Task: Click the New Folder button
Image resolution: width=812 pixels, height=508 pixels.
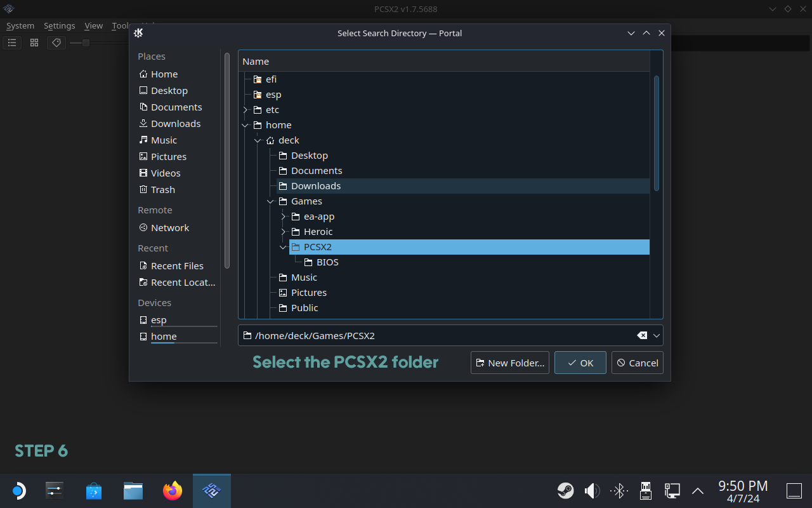Action: (510, 363)
